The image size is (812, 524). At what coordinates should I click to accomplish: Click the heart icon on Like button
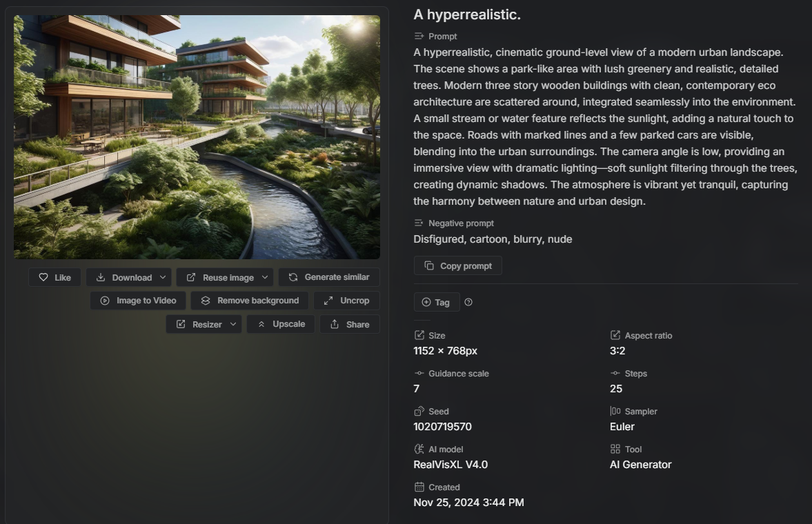[x=43, y=278]
